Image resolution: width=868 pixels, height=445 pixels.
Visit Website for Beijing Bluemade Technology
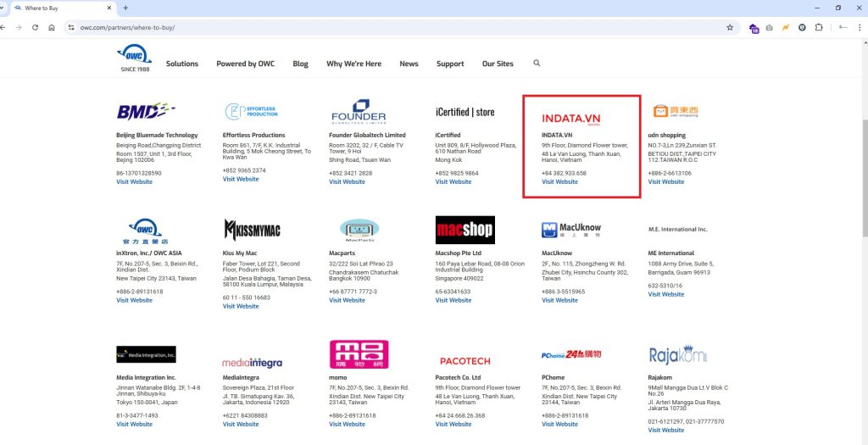point(134,181)
